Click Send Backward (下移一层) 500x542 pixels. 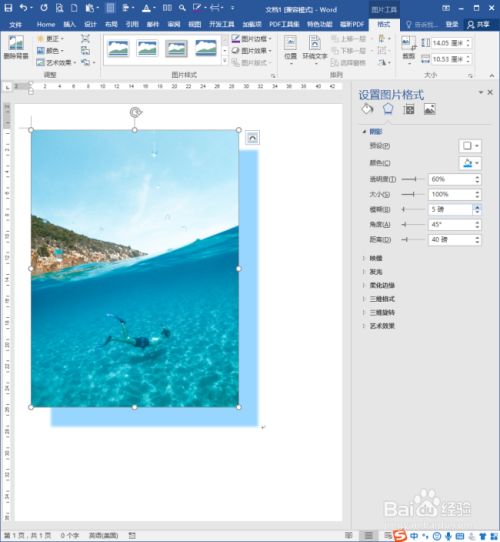tap(349, 51)
